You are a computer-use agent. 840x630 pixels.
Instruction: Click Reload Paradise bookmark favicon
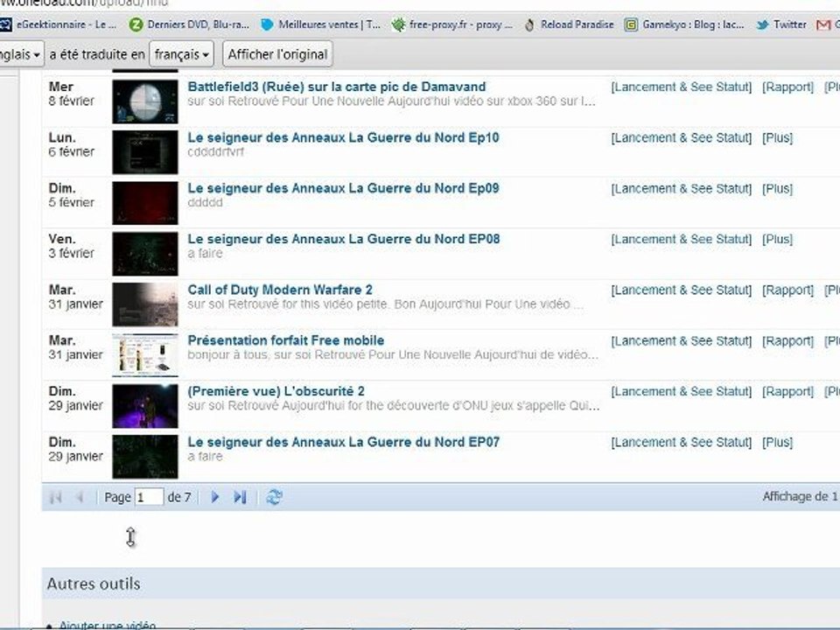[x=529, y=24]
